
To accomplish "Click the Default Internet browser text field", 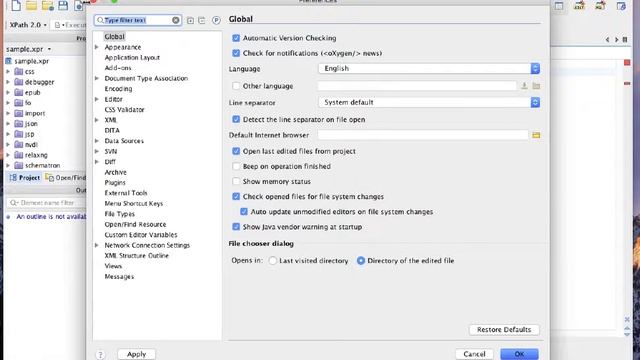I will click(423, 135).
